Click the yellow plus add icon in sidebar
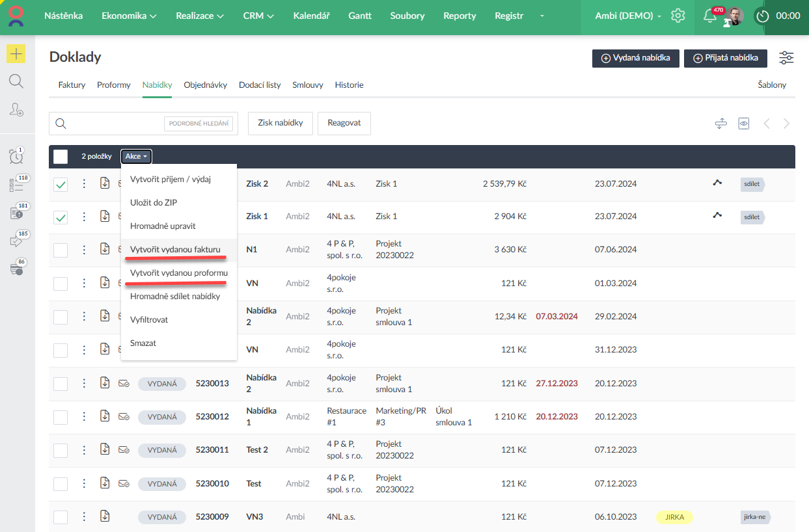 point(16,53)
